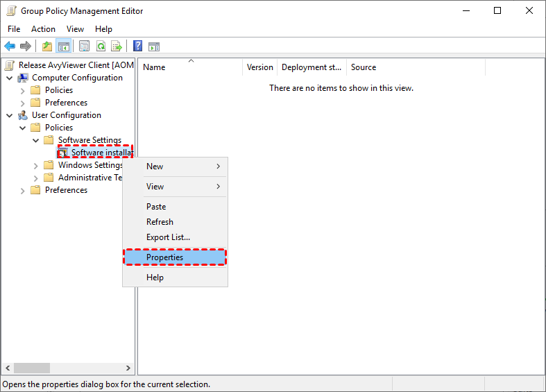Click the Source column header

(x=364, y=67)
